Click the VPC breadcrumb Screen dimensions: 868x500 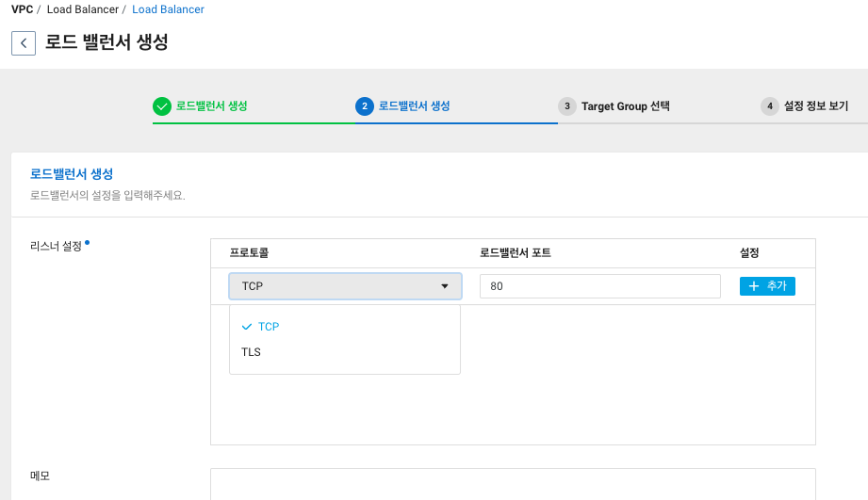tap(22, 9)
